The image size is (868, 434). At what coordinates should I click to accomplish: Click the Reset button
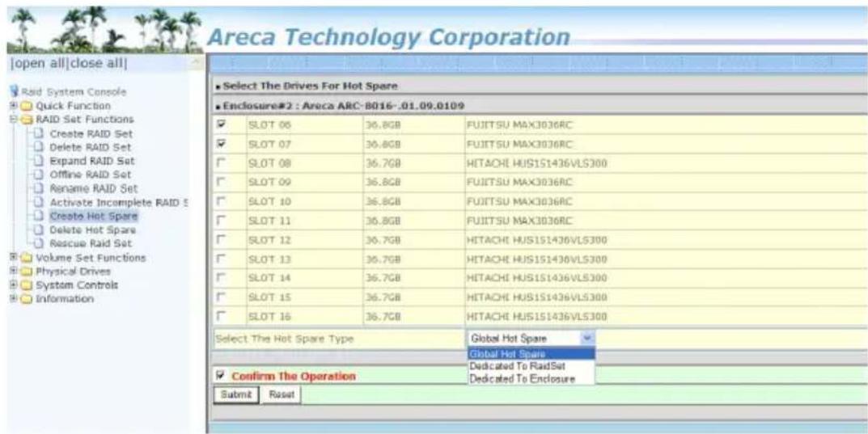(x=281, y=394)
